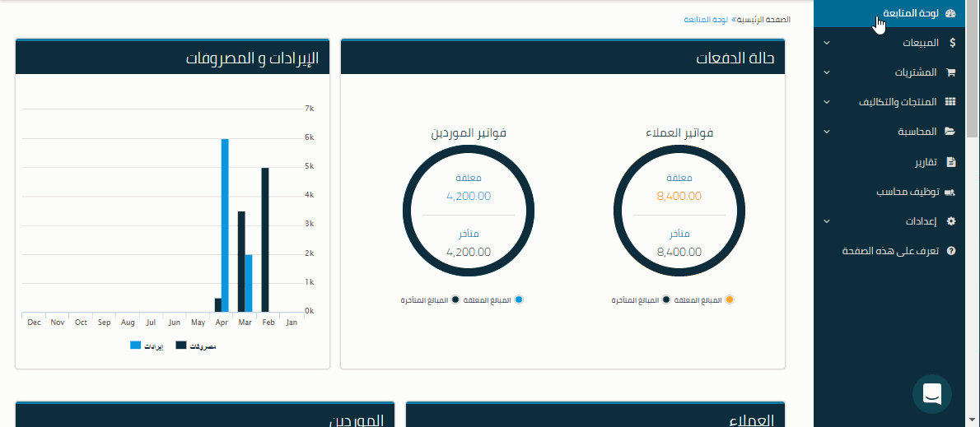The height and width of the screenshot is (427, 980).
Task: Click the tall blue April revenue bar
Action: click(x=225, y=225)
